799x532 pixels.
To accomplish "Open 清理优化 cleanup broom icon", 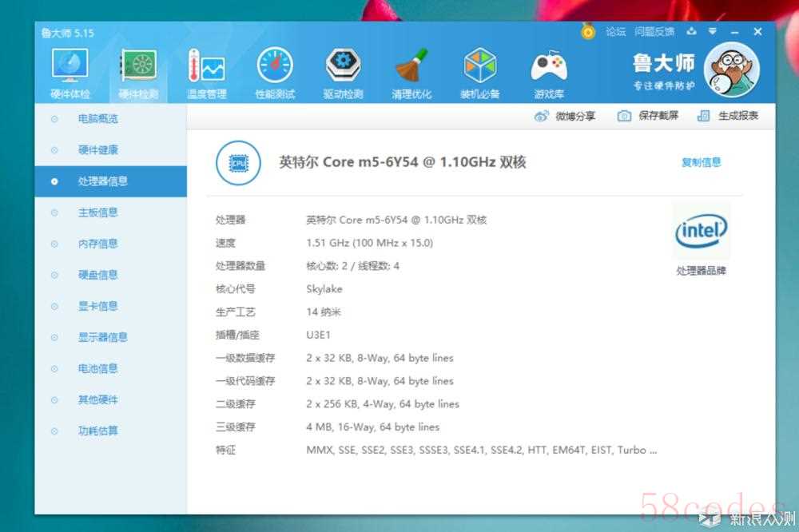I will pyautogui.click(x=411, y=66).
